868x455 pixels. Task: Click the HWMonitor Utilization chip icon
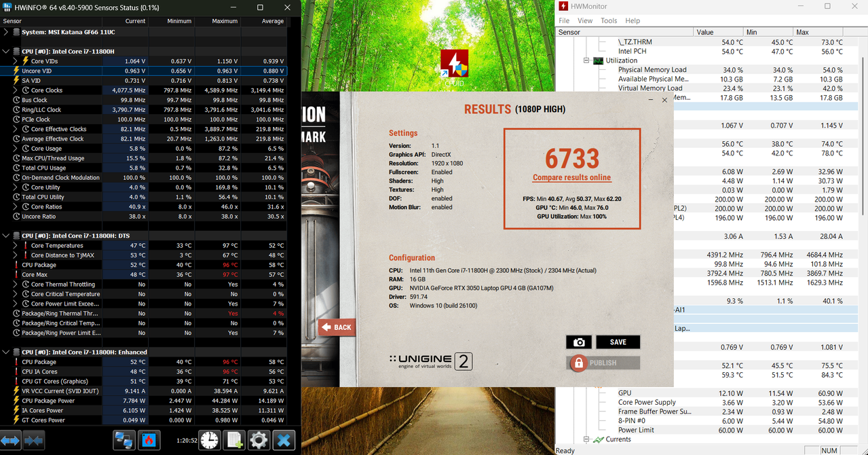click(x=598, y=60)
